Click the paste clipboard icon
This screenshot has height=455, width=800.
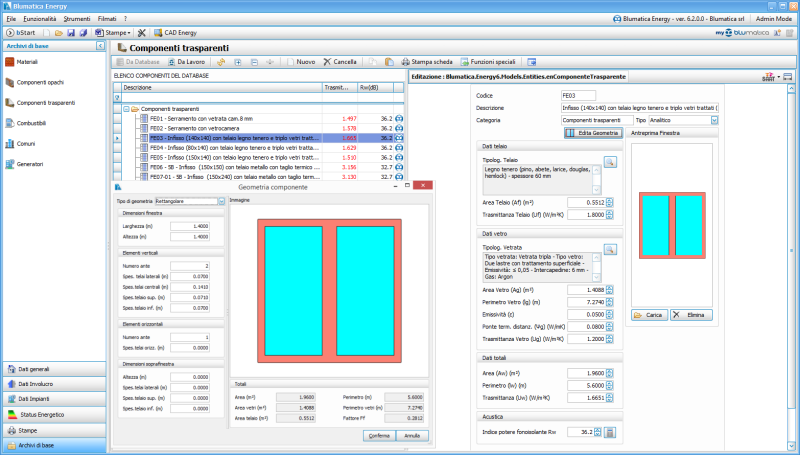point(389,62)
